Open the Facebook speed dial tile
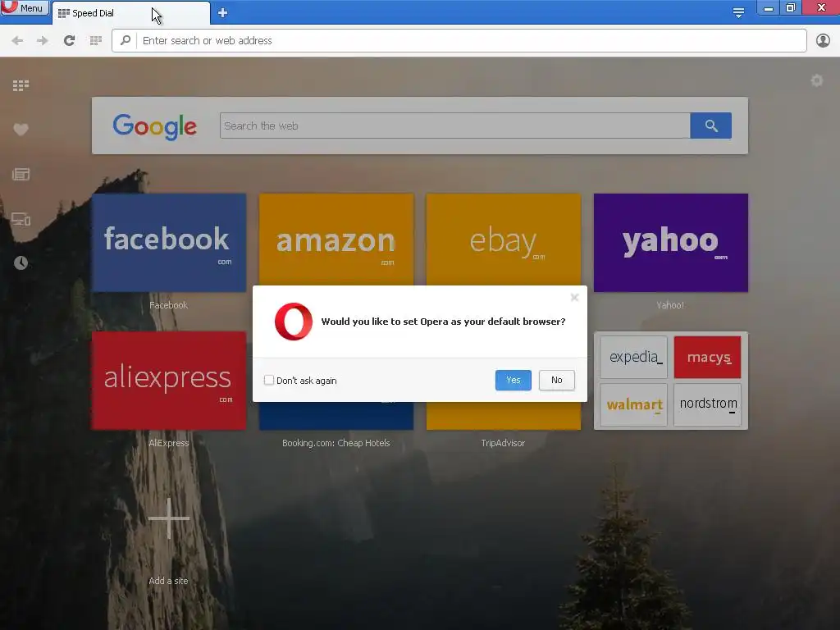Viewport: 840px width, 630px height. tap(169, 243)
